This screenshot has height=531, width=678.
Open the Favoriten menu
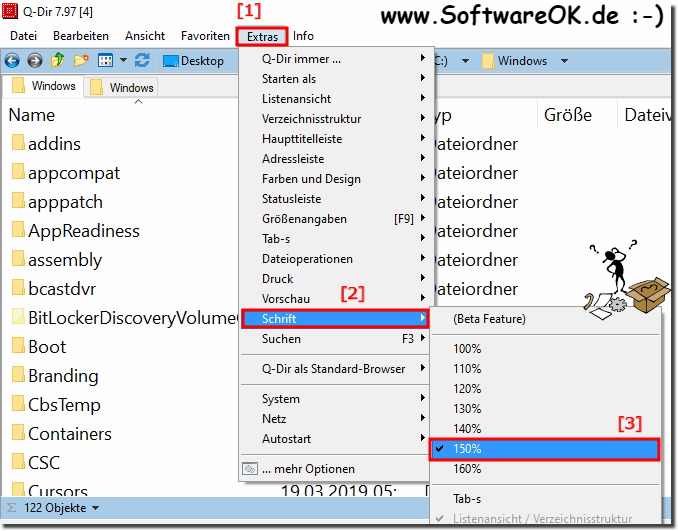[205, 36]
